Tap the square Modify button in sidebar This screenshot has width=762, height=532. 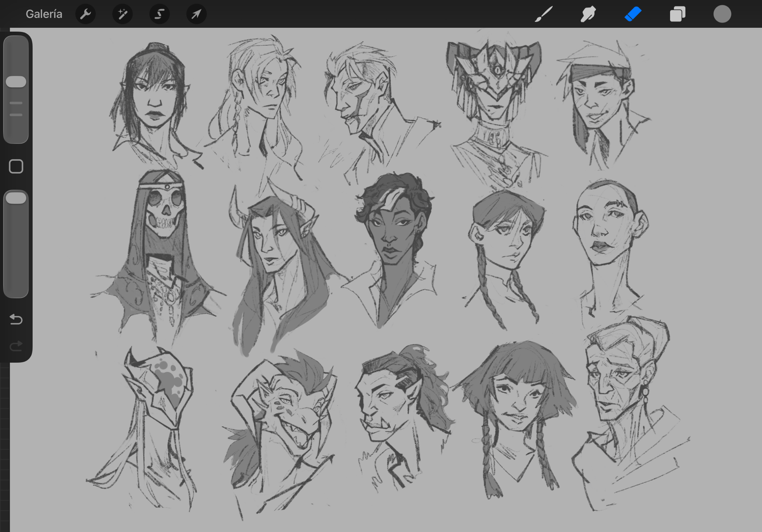16,167
